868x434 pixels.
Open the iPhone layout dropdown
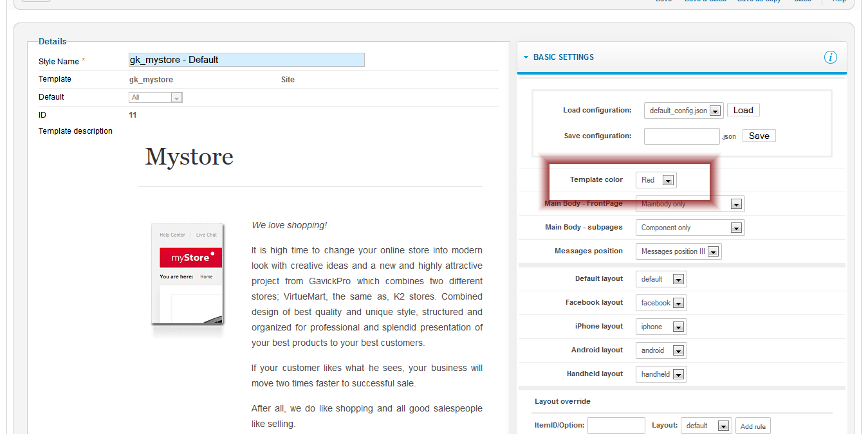[x=661, y=327]
